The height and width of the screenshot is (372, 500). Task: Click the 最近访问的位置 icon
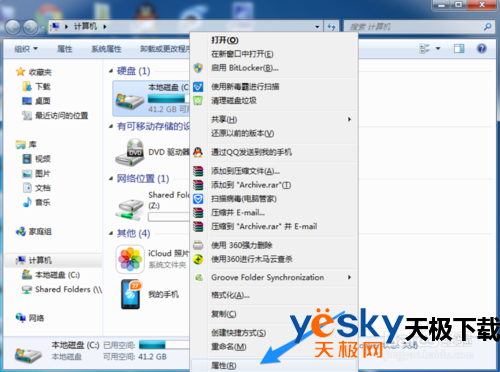[27, 115]
